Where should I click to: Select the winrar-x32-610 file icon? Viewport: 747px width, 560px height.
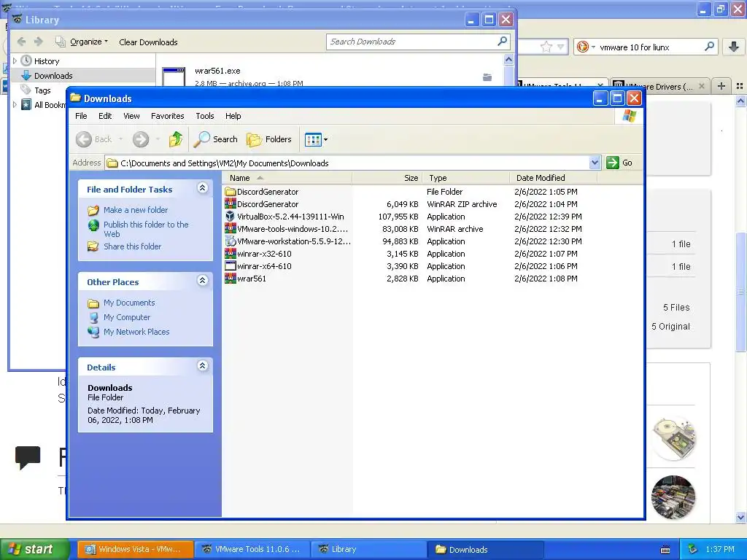[x=231, y=253]
